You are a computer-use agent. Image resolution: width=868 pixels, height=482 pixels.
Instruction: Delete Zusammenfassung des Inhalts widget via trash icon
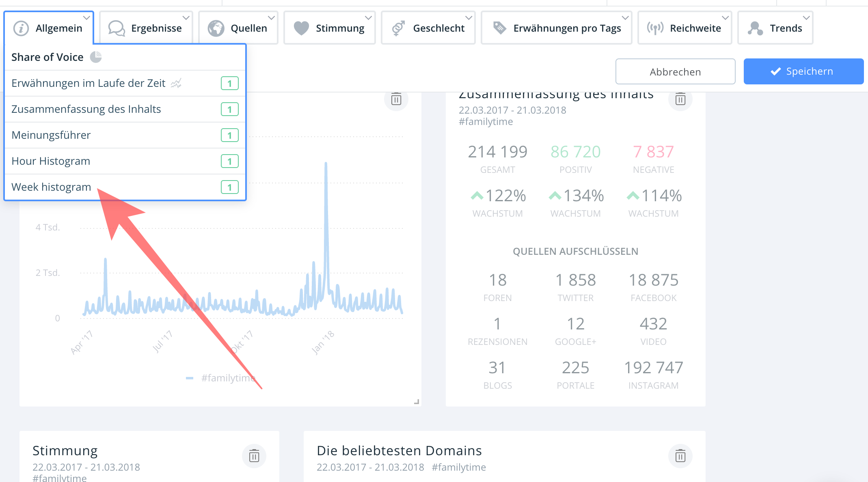(680, 99)
